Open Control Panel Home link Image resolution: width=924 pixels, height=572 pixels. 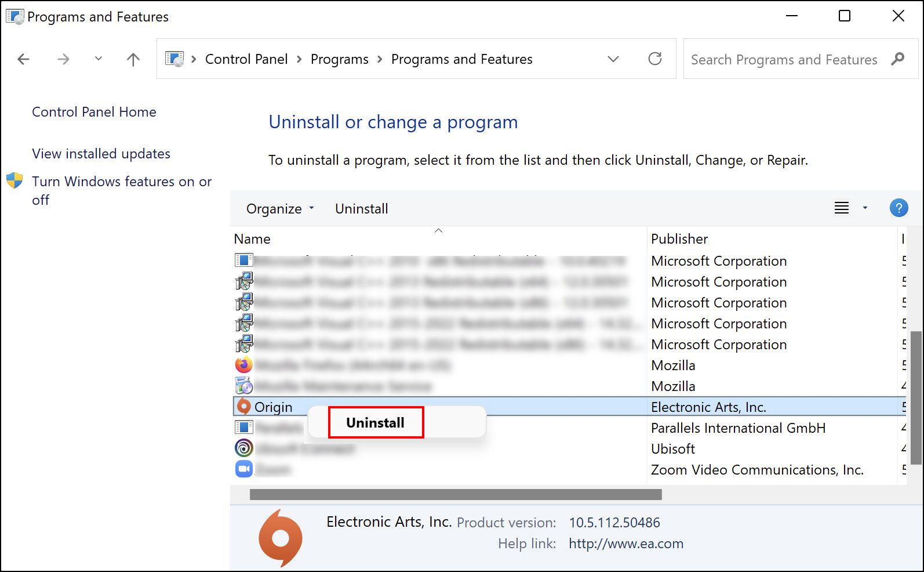tap(94, 112)
